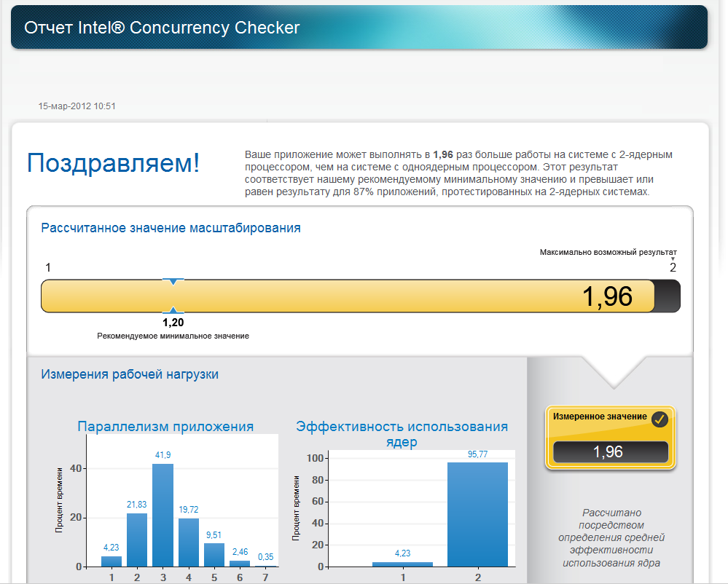Click the bold 1,96 in the description paragraph
728x584 pixels.
point(443,154)
